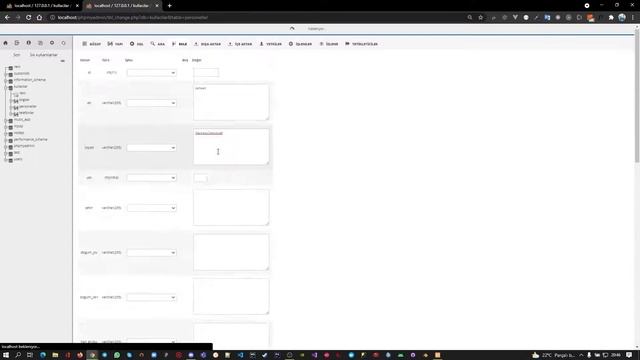This screenshot has height=360, width=640.
Task: Reload the page in Chrome
Action: [29, 18]
